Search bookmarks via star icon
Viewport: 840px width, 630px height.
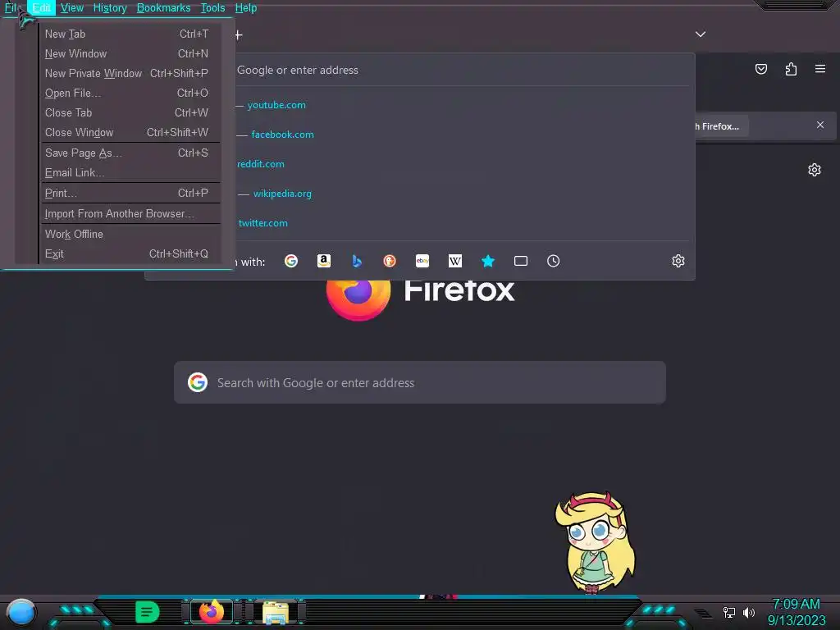(487, 261)
